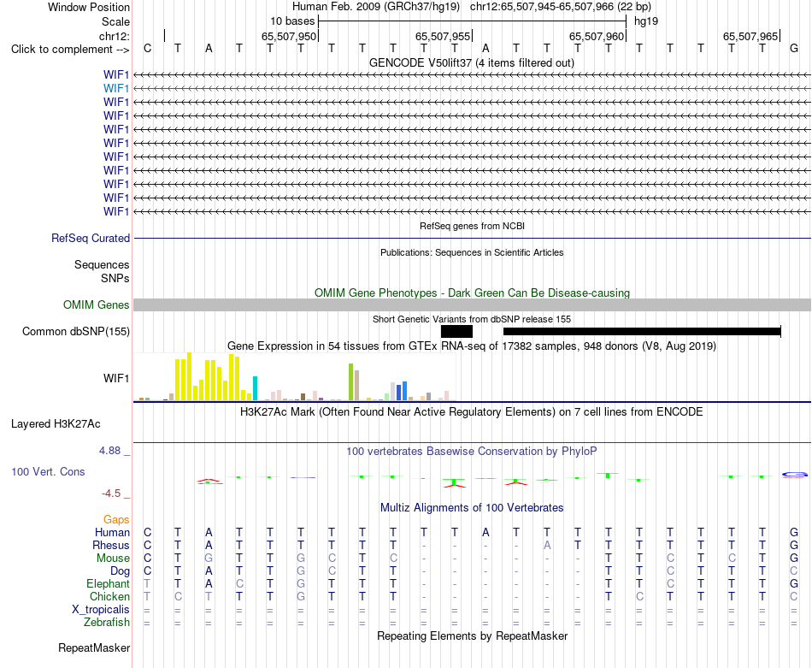Select the Zebrafish alignment row label
Screen dimensions: 812x668
pos(107,623)
